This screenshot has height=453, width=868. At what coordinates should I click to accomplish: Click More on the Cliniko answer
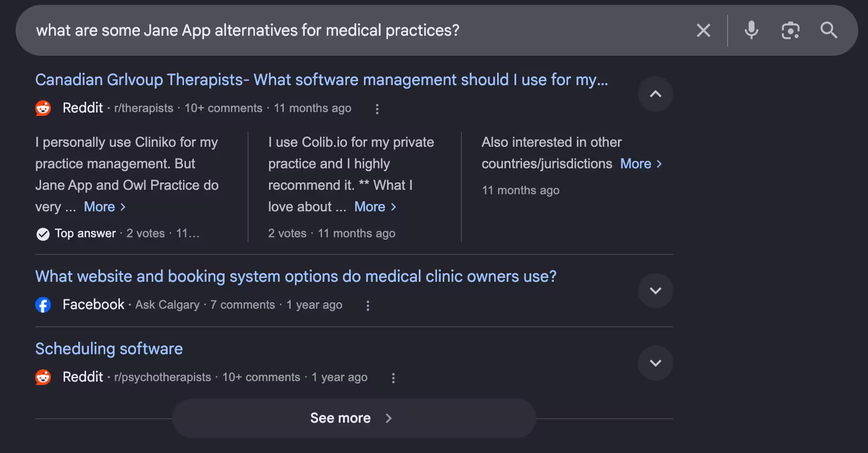tap(105, 206)
